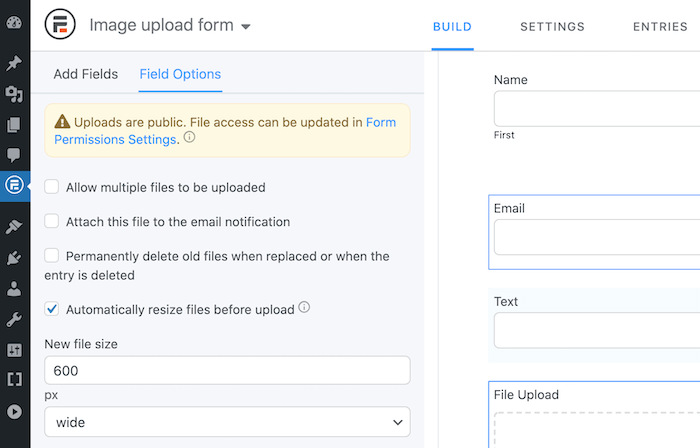Open the wide dimension dropdown
This screenshot has height=448, width=700.
[x=227, y=422]
